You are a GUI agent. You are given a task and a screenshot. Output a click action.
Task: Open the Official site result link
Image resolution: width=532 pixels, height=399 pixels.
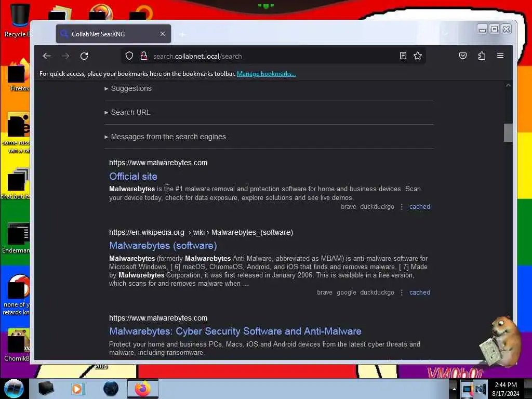pyautogui.click(x=133, y=177)
